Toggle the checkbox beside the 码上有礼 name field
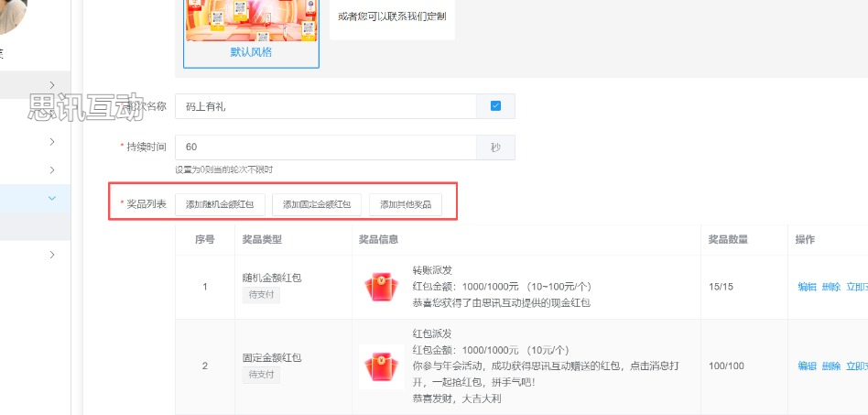The height and width of the screenshot is (415, 868). tap(495, 106)
